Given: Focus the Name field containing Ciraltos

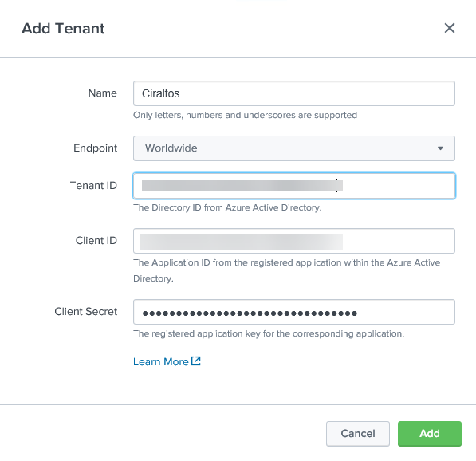Looking at the screenshot, I should pyautogui.click(x=294, y=93).
